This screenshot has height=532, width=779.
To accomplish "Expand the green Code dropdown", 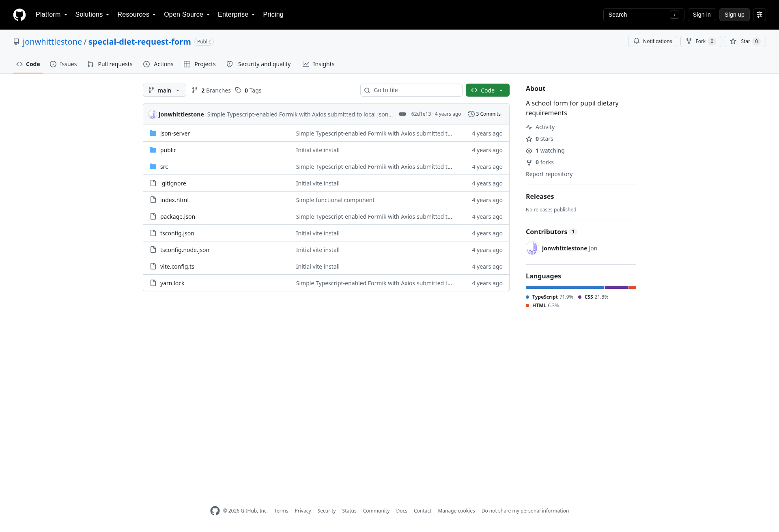I will point(488,90).
